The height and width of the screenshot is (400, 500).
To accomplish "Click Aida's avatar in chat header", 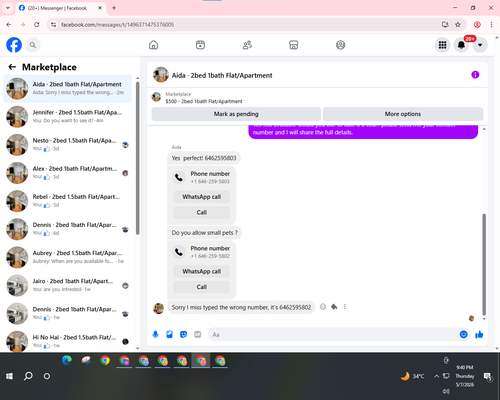I will [x=161, y=75].
